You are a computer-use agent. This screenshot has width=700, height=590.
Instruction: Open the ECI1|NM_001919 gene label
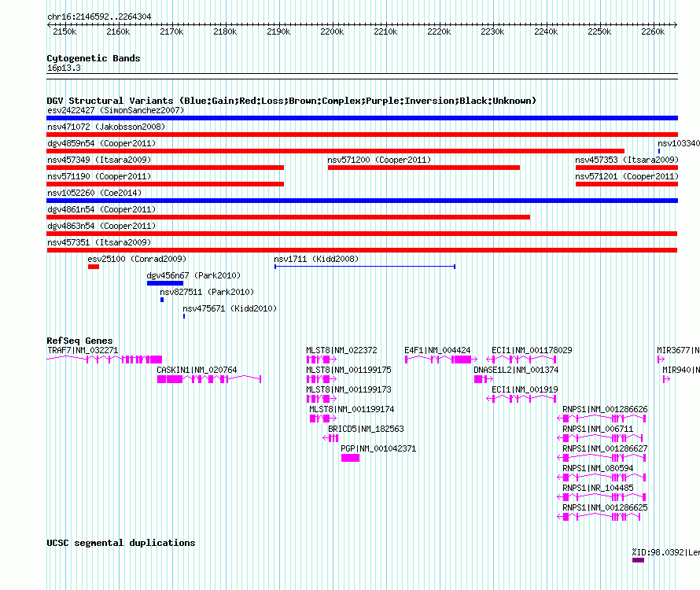coord(525,389)
